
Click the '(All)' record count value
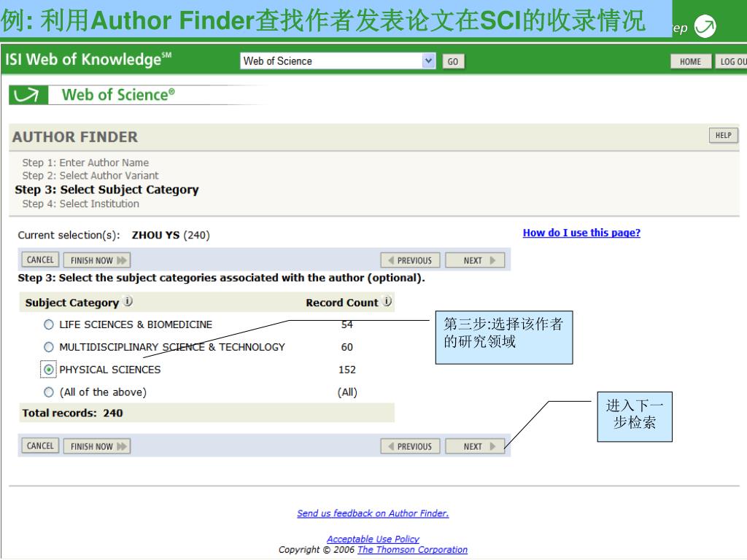click(347, 392)
